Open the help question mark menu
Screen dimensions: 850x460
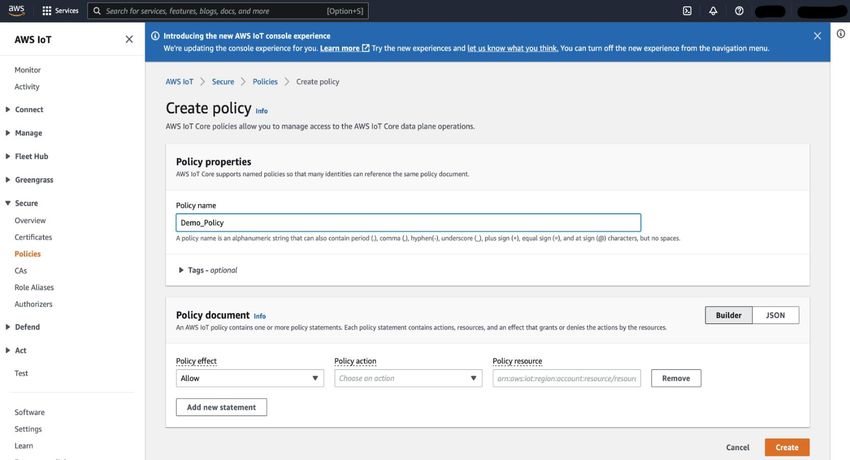pyautogui.click(x=739, y=11)
